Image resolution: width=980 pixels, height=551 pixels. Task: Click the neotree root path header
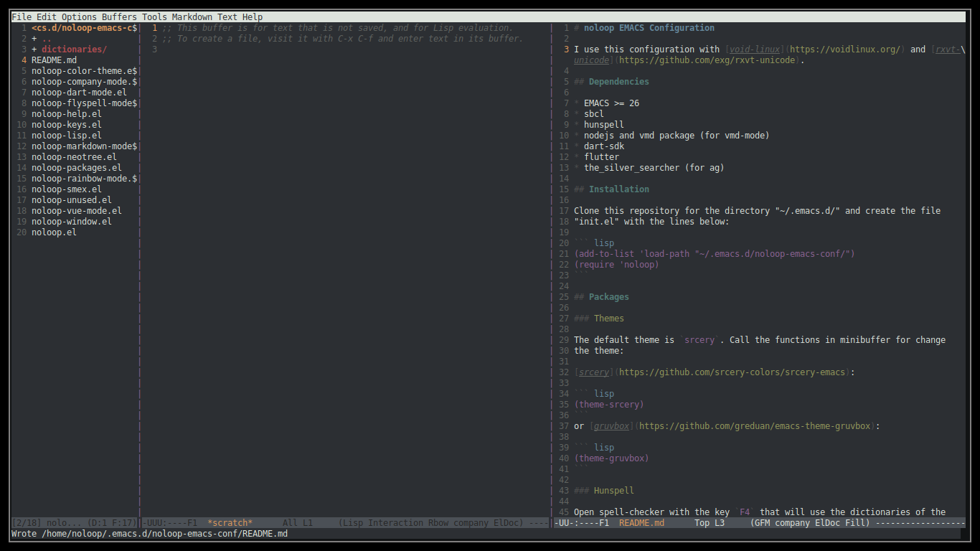point(85,28)
